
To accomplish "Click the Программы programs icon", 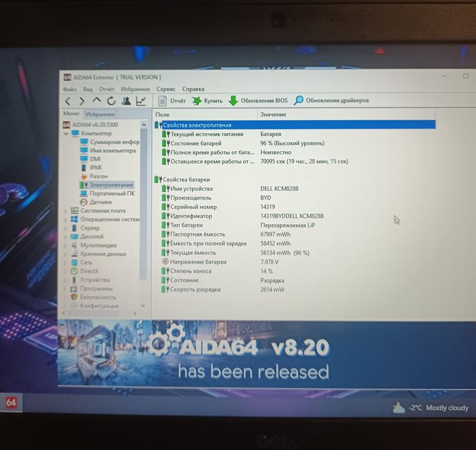I will 74,288.
